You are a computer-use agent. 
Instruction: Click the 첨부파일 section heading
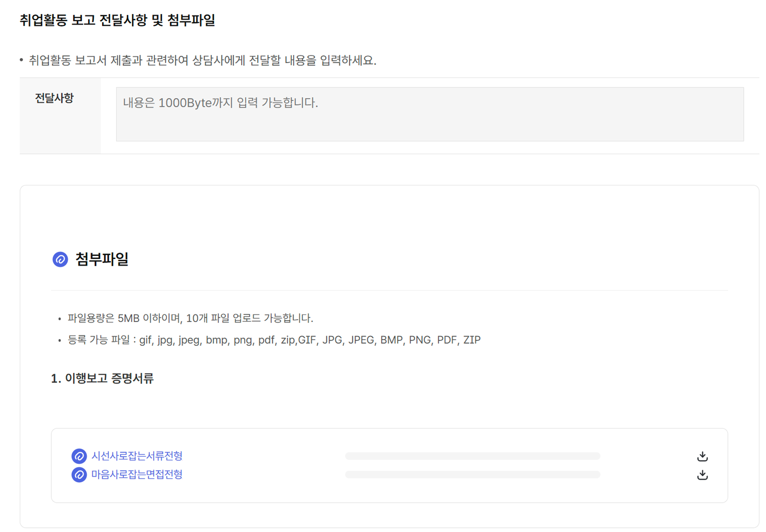(102, 259)
